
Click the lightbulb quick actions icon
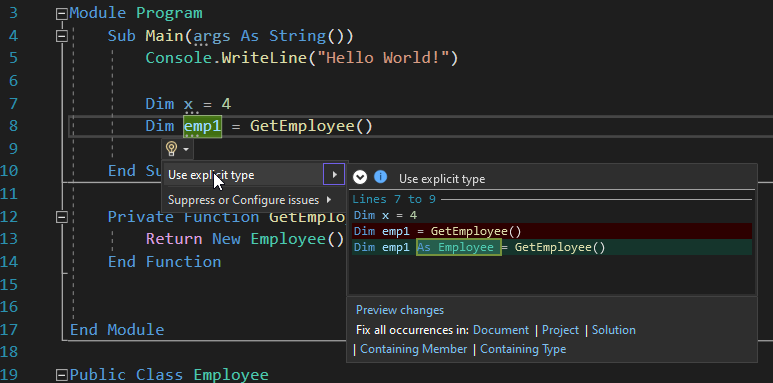click(172, 148)
